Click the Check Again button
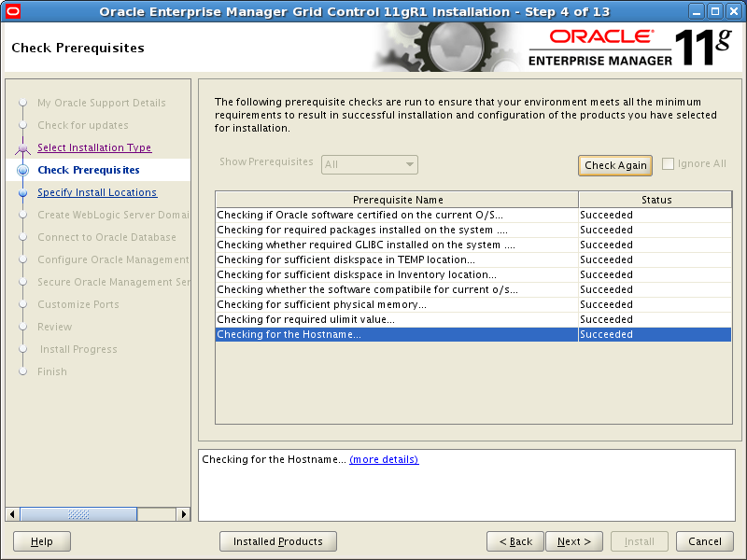This screenshot has width=747, height=560. [615, 165]
